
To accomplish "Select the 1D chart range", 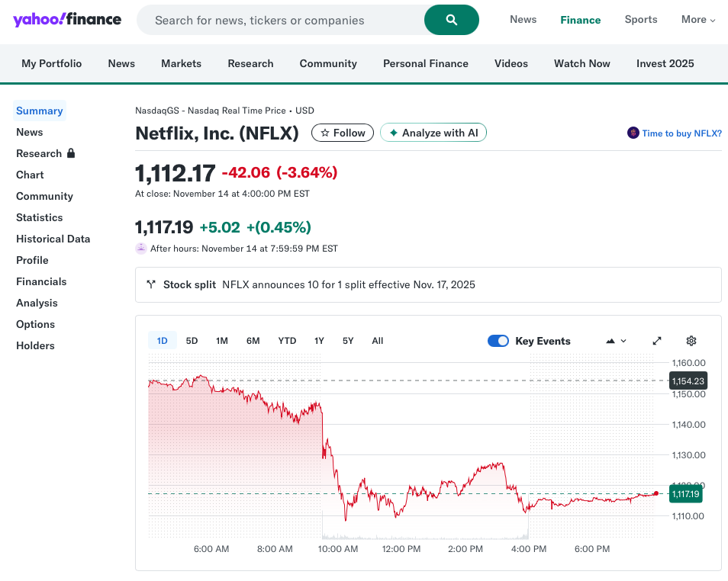I will pyautogui.click(x=162, y=341).
